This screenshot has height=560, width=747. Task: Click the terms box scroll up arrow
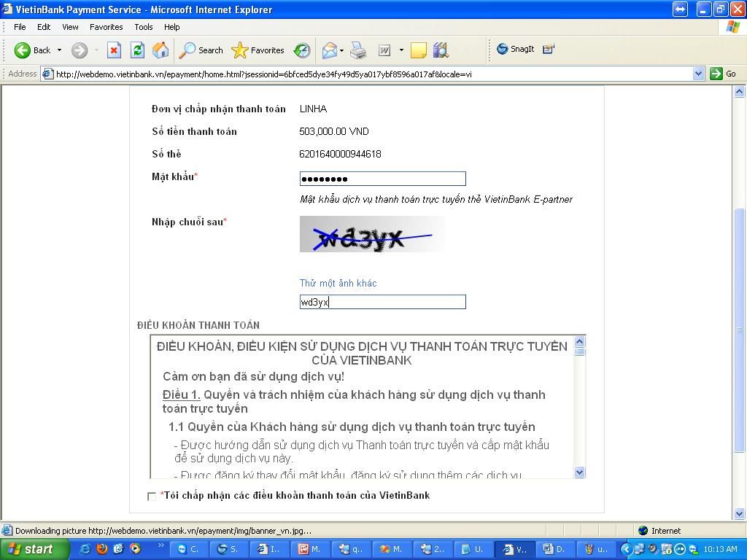(x=580, y=341)
